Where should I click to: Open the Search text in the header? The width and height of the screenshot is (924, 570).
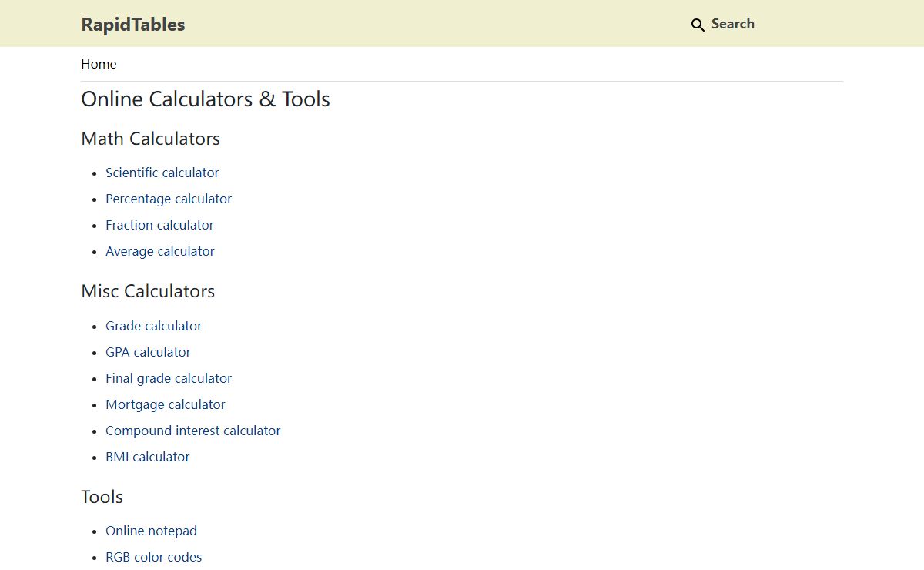click(732, 24)
